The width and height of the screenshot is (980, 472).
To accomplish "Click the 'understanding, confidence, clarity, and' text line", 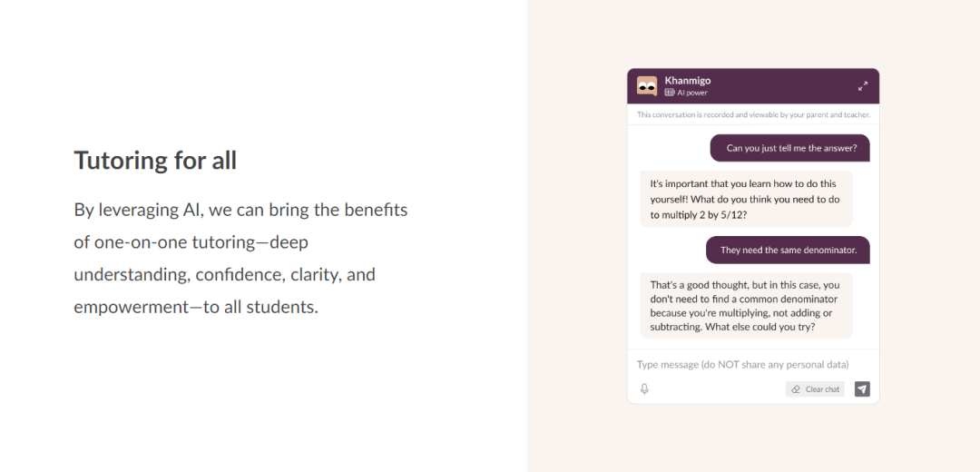I will pos(224,274).
